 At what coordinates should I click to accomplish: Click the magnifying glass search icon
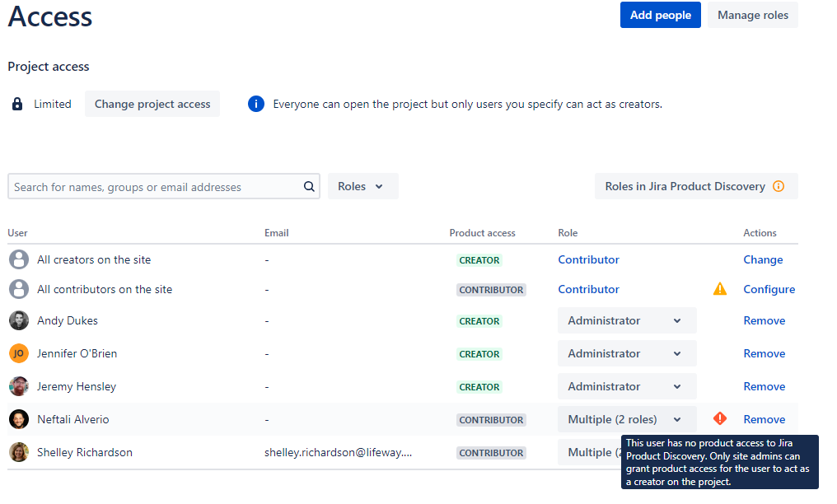click(x=309, y=186)
